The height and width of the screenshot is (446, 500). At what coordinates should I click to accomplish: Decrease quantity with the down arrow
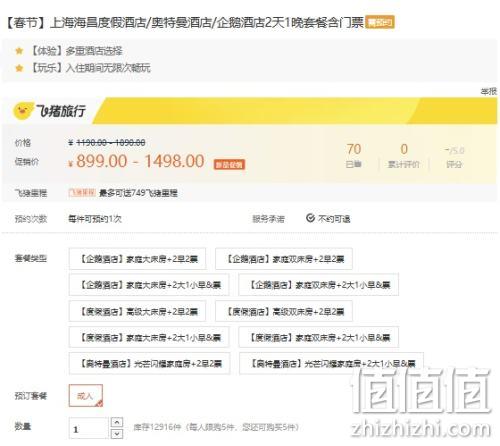pyautogui.click(x=117, y=434)
